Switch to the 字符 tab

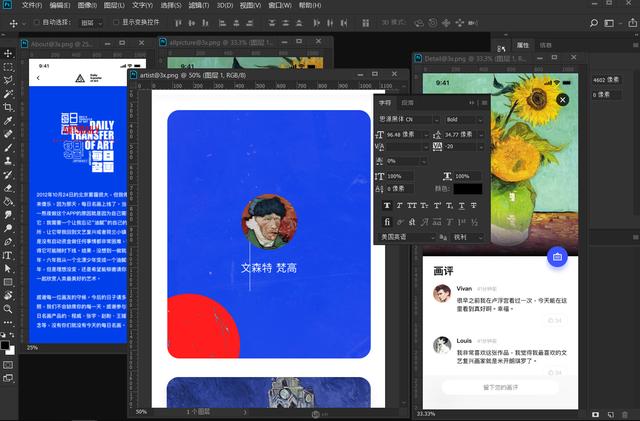pyautogui.click(x=385, y=103)
